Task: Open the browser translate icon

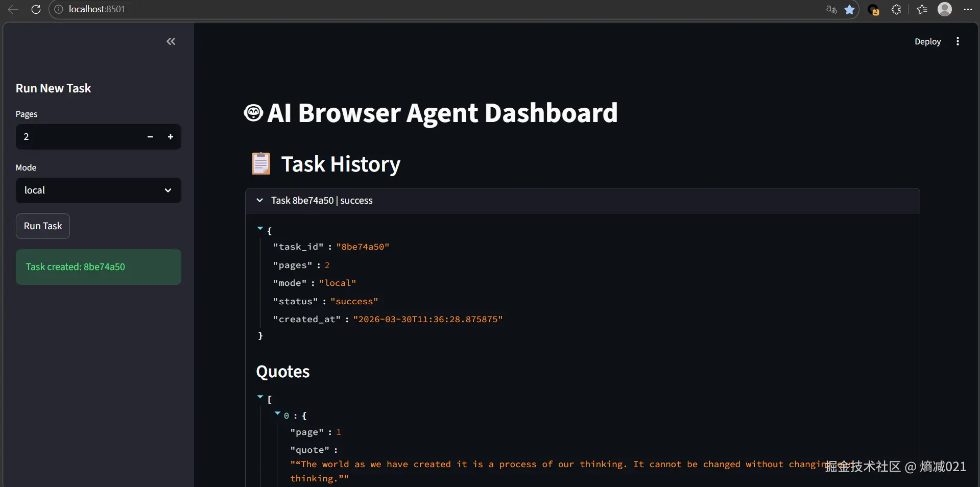Action: tap(831, 9)
